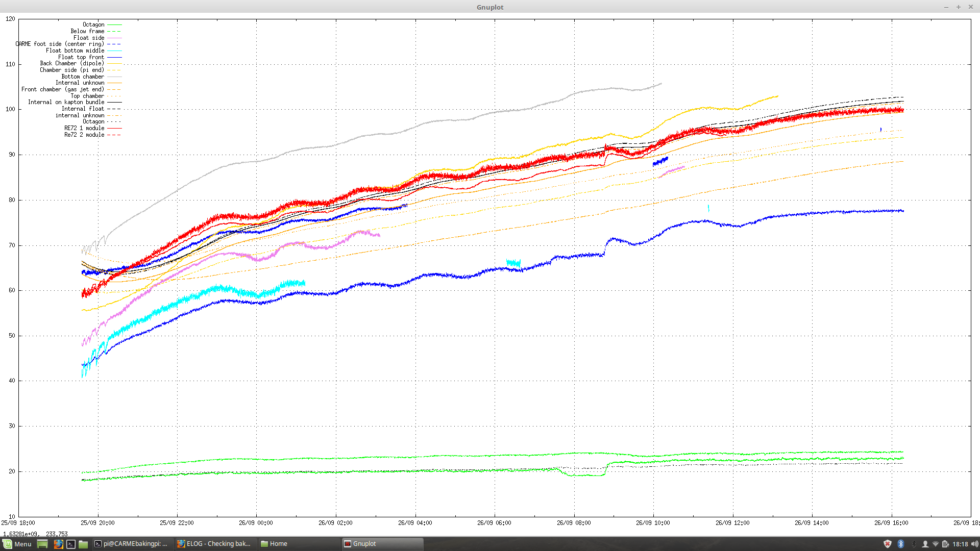
Task: Switch to pi@CARMEbakingpi terminal window
Action: [131, 544]
